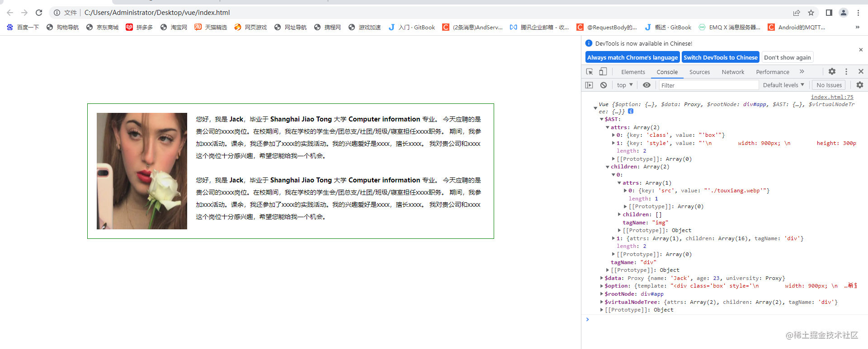The width and height of the screenshot is (868, 349).
Task: Open the Chrome three-dot menu
Action: tap(858, 13)
